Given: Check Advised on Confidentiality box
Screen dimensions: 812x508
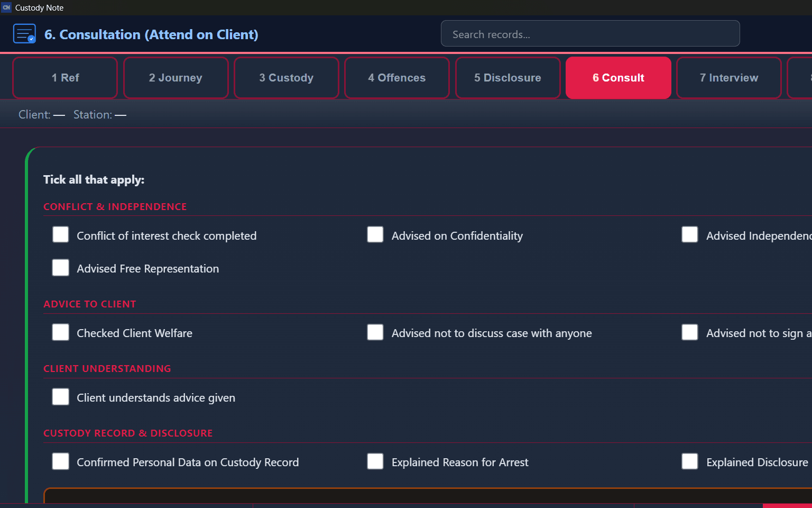Looking at the screenshot, I should 375,234.
